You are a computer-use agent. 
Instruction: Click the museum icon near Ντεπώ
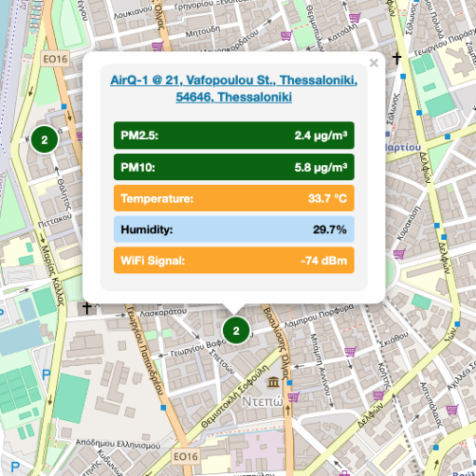pyautogui.click(x=273, y=382)
